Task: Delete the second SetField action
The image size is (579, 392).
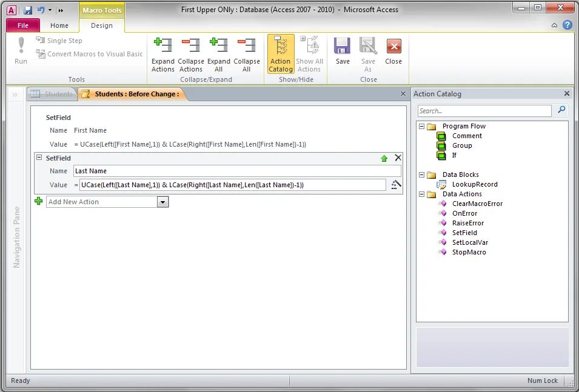Action: pos(398,158)
